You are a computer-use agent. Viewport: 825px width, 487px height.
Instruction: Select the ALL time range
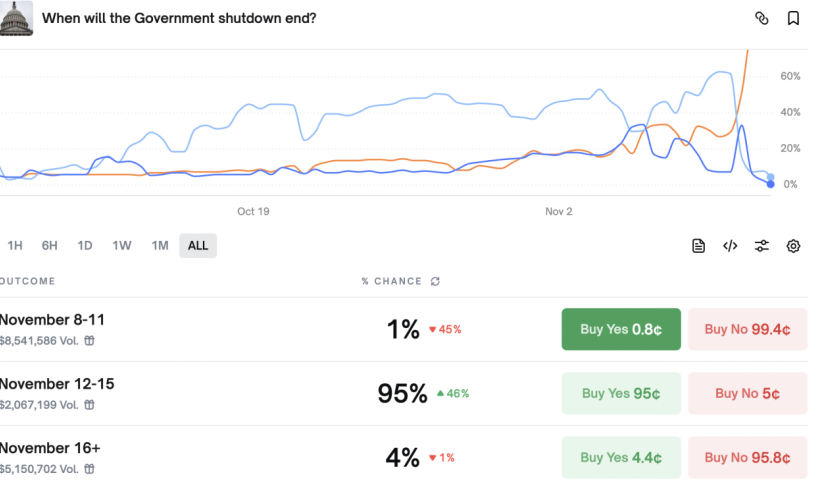(198, 246)
